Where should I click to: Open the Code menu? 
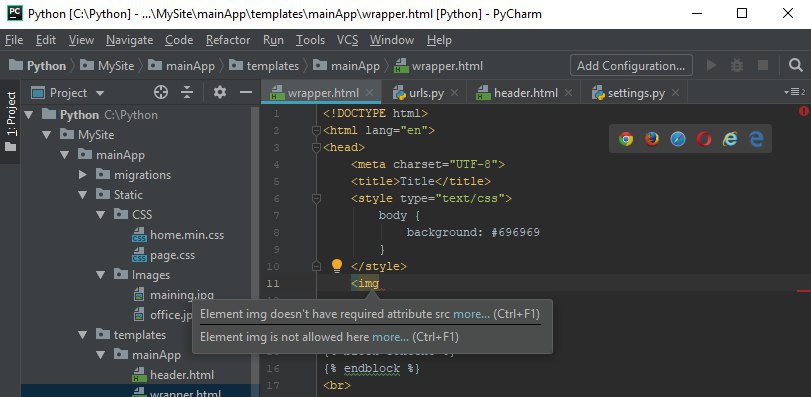pyautogui.click(x=179, y=40)
